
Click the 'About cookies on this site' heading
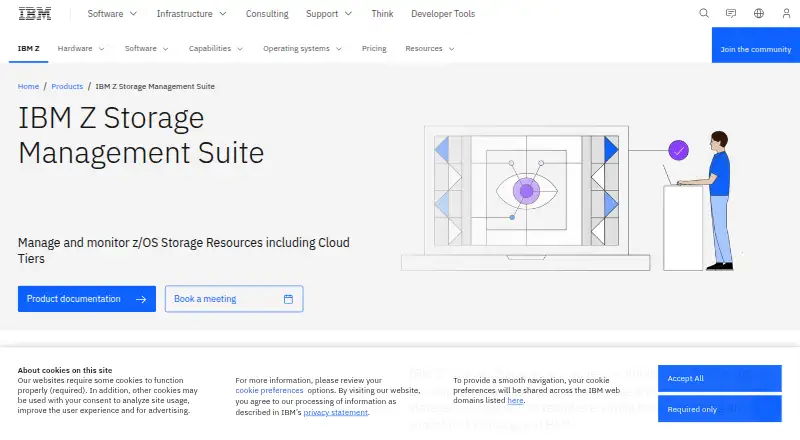pos(65,370)
